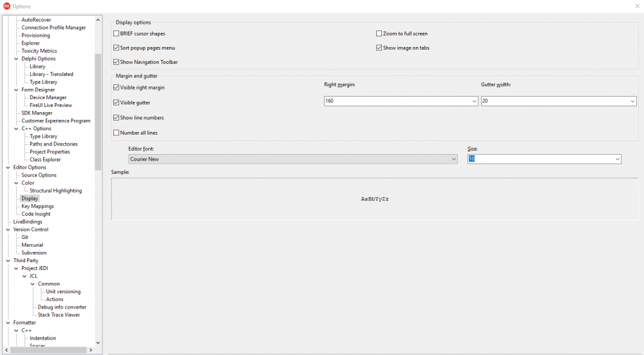Uncheck Visible right margin
644x355 pixels.
[116, 88]
